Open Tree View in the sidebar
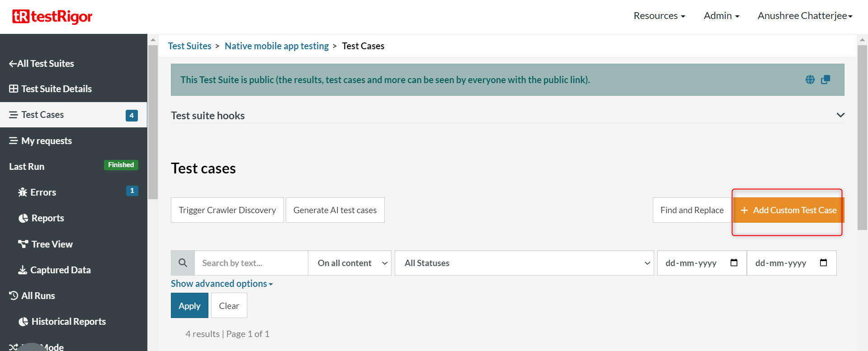Viewport: 868px width, 351px height. coord(52,244)
